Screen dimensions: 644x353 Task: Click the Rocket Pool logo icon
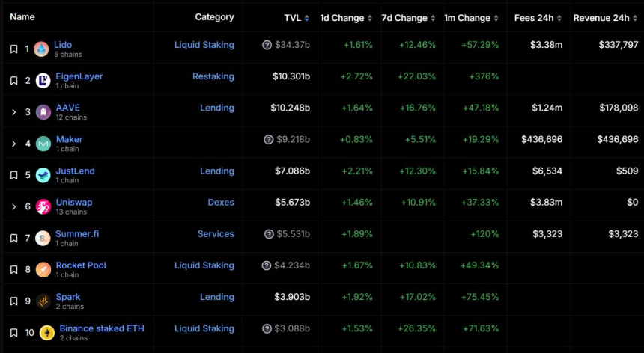pyautogui.click(x=43, y=269)
